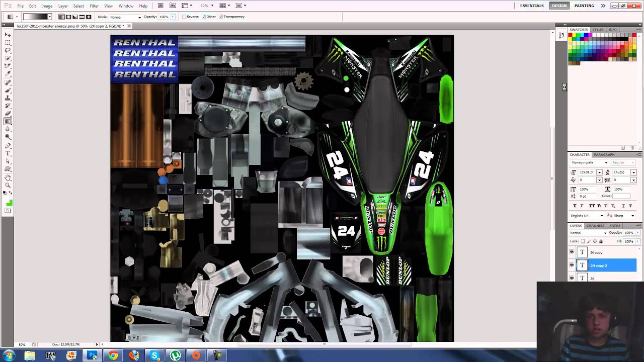Apply Strikethrough text style
The image size is (644, 362).
(x=630, y=205)
